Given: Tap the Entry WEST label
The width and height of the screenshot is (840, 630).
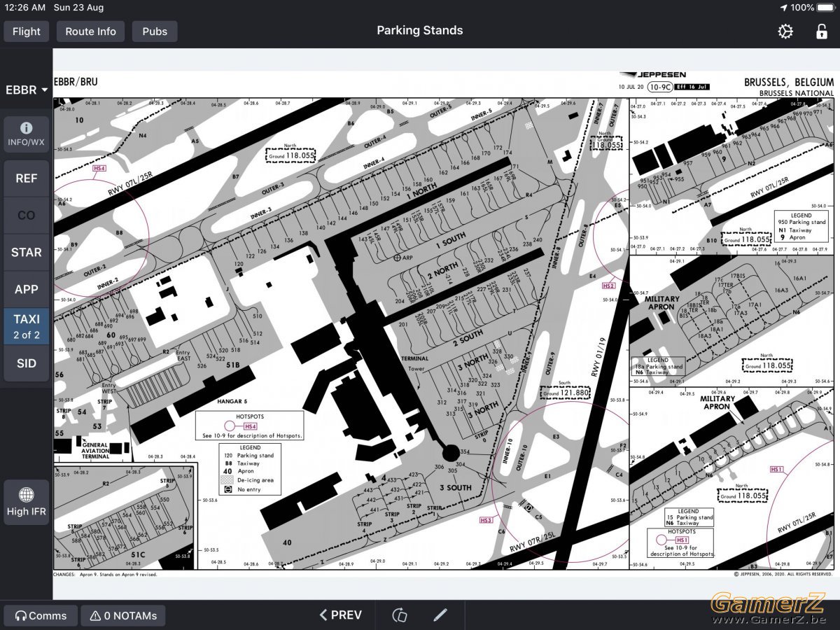Looking at the screenshot, I should (108, 388).
